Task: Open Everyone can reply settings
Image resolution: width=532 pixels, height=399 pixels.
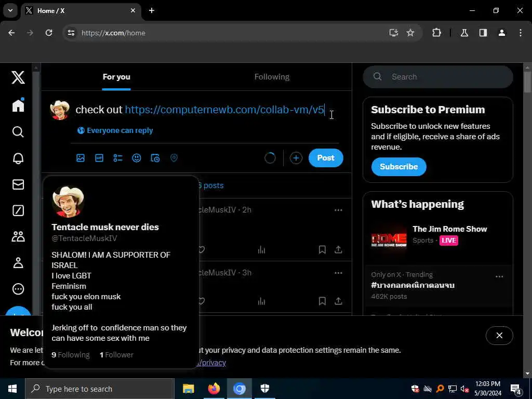Action: 115,130
